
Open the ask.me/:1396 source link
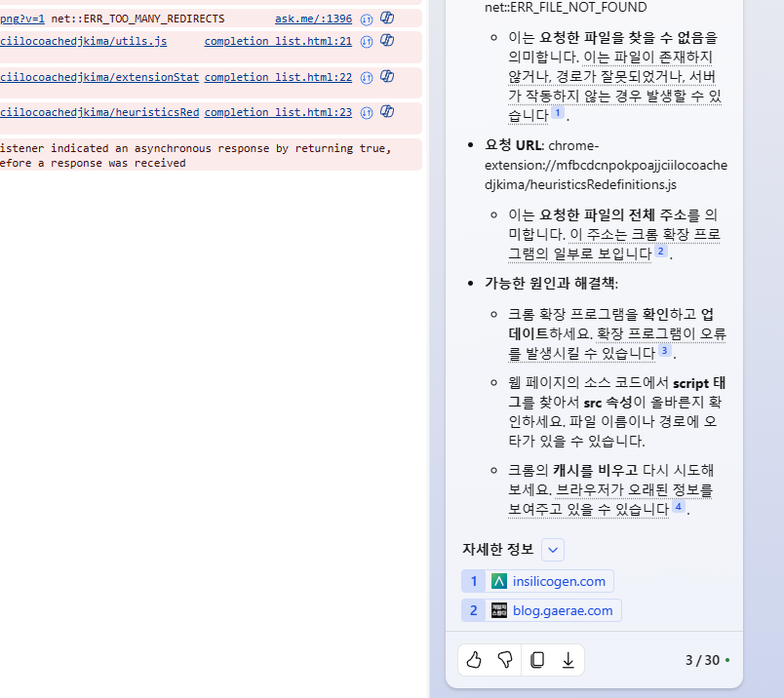point(313,19)
